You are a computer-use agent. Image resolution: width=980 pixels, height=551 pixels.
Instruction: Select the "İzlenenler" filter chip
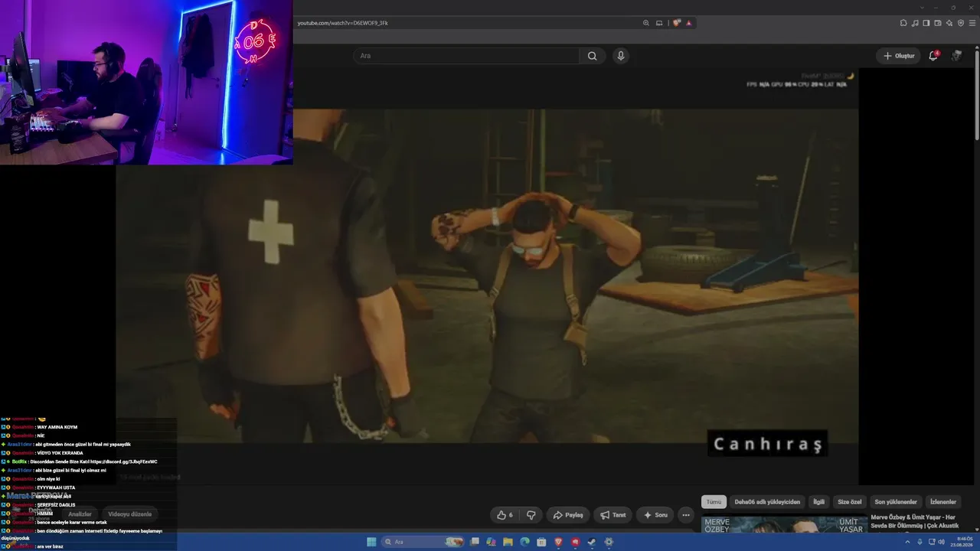tap(943, 502)
